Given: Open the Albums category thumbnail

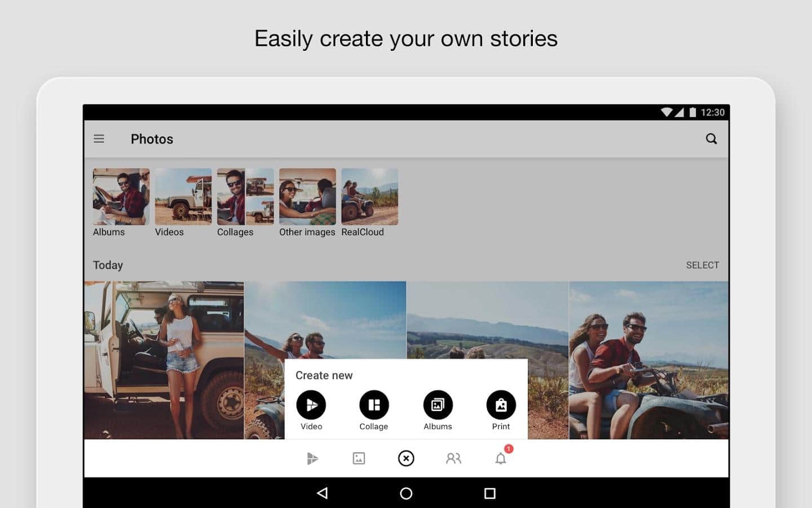Looking at the screenshot, I should 121,196.
